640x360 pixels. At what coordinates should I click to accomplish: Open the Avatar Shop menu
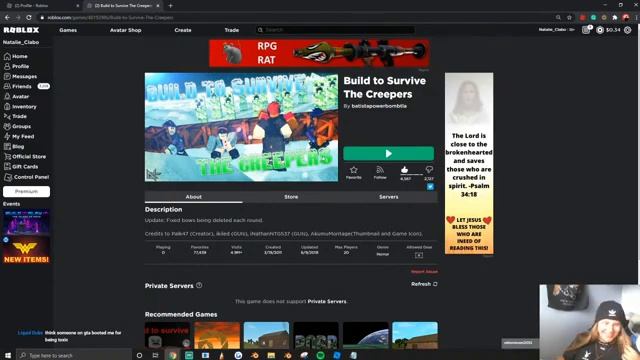tap(126, 30)
